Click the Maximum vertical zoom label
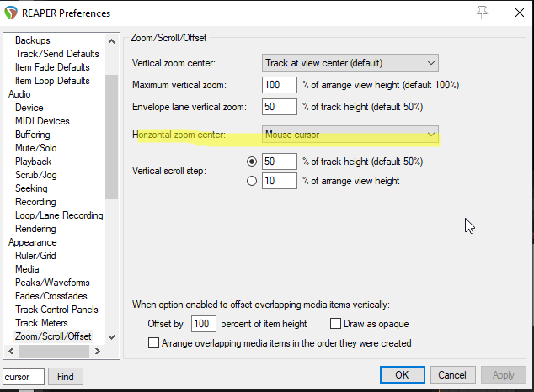Viewport: 534px width, 392px height. pyautogui.click(x=179, y=85)
